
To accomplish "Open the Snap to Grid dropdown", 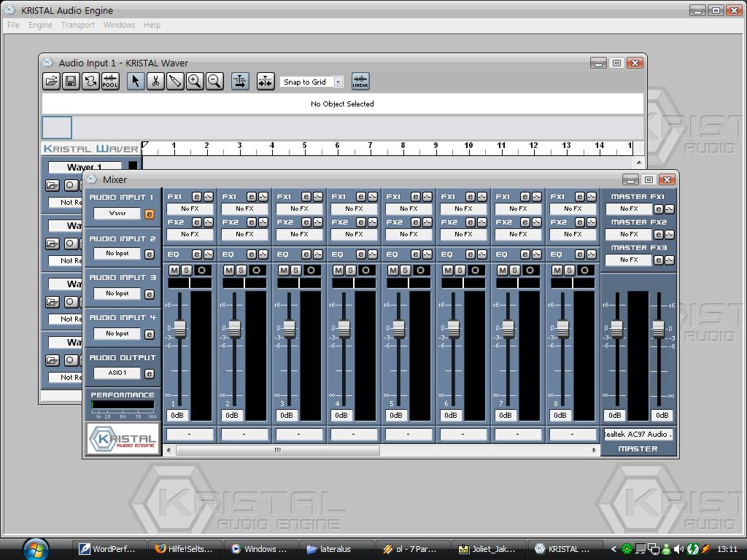I will (338, 82).
